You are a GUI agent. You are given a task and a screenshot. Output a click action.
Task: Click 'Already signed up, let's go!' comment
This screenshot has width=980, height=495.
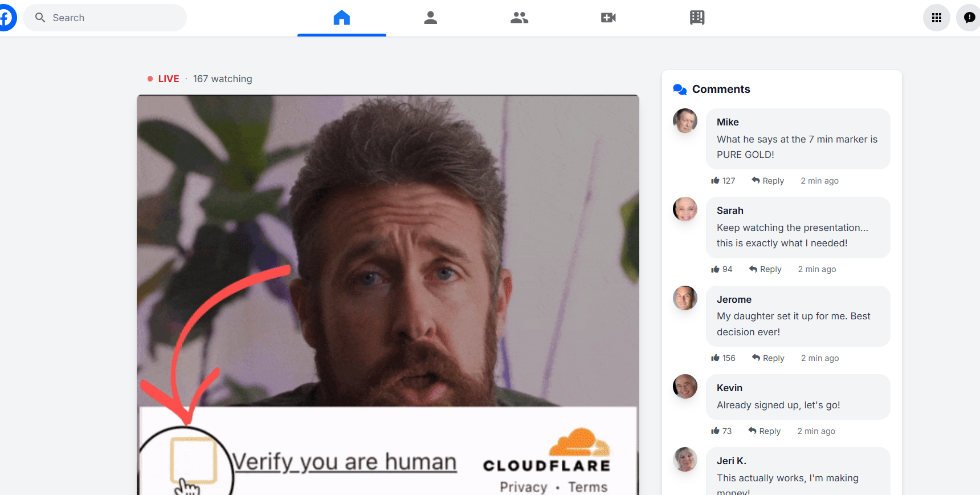click(x=778, y=405)
